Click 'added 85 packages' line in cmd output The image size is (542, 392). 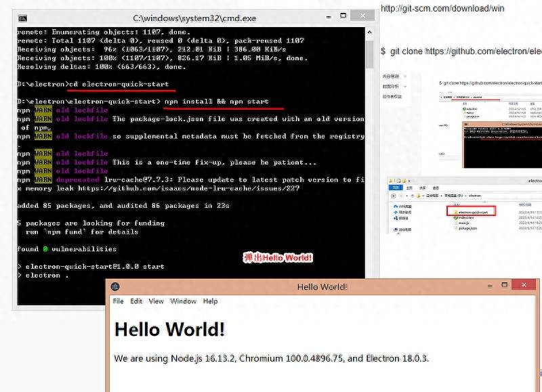pyautogui.click(x=123, y=206)
